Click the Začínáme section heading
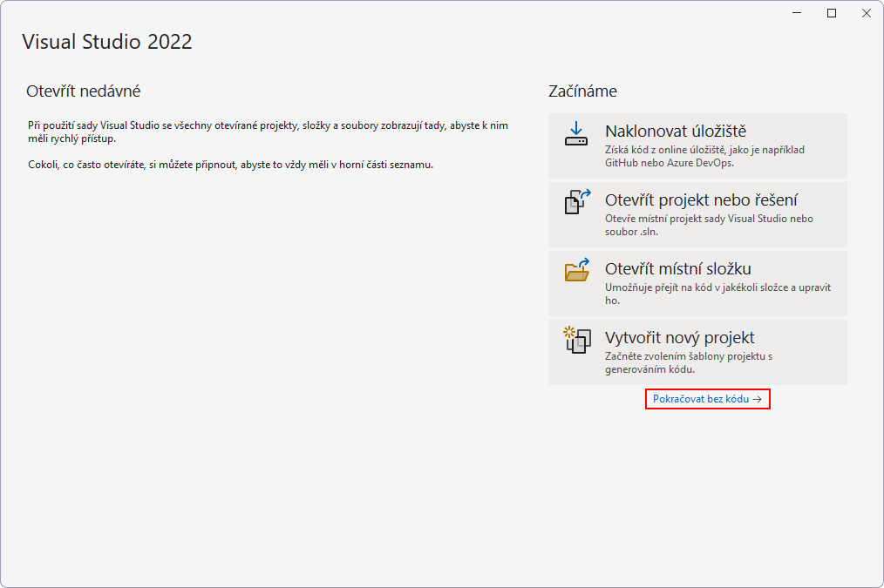Screen dimensions: 884x588 coord(582,91)
